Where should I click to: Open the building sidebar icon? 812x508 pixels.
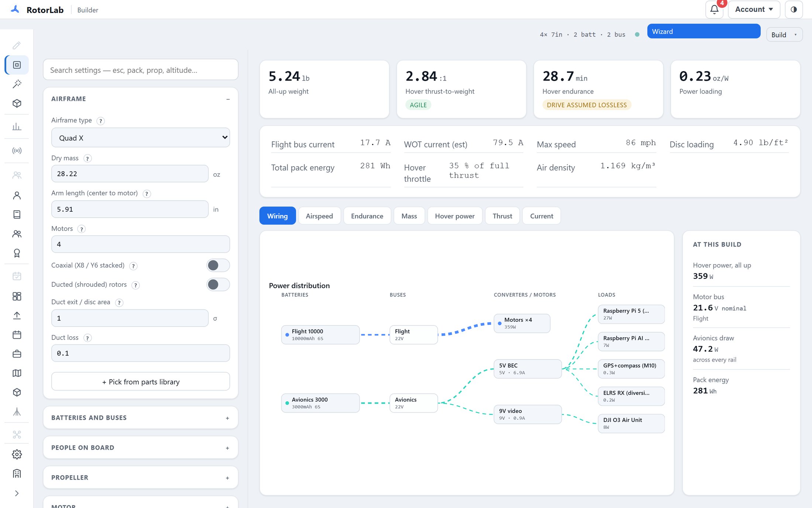click(x=17, y=474)
